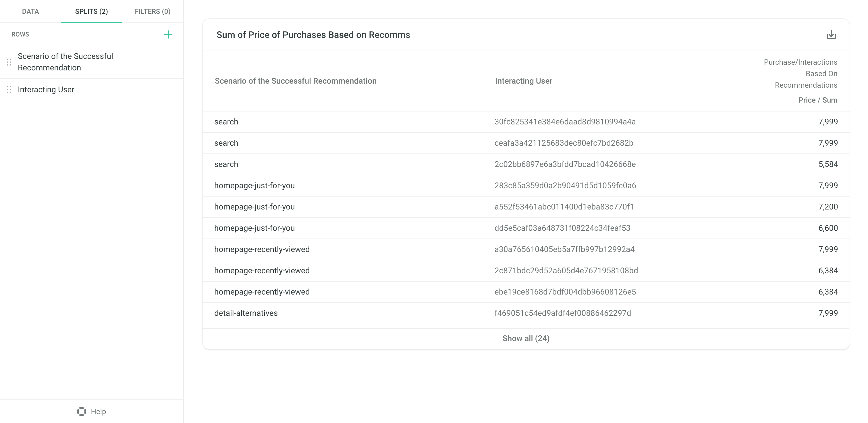Image resolution: width=868 pixels, height=423 pixels.
Task: Expand table with Show all (24)
Action: [526, 339]
